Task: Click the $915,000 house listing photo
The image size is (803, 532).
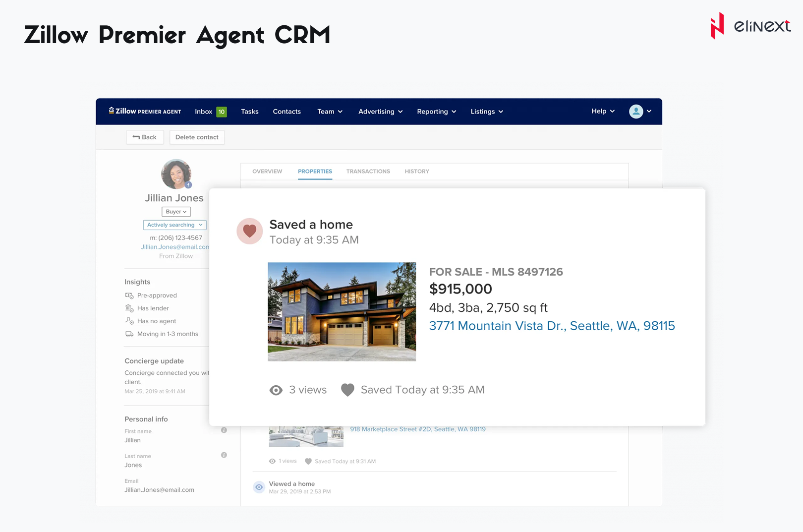Action: (342, 311)
